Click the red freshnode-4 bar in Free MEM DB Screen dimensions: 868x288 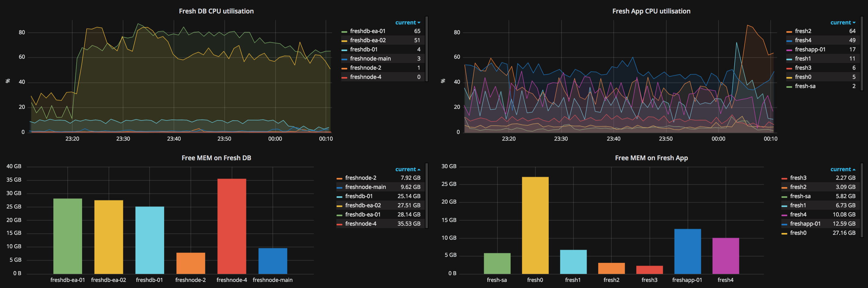click(231, 226)
